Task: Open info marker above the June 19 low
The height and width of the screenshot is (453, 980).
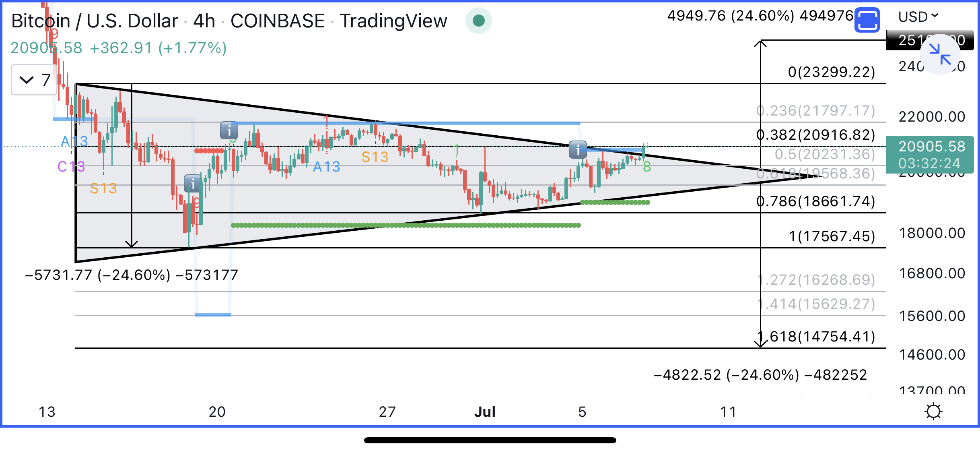Action: pos(193,184)
